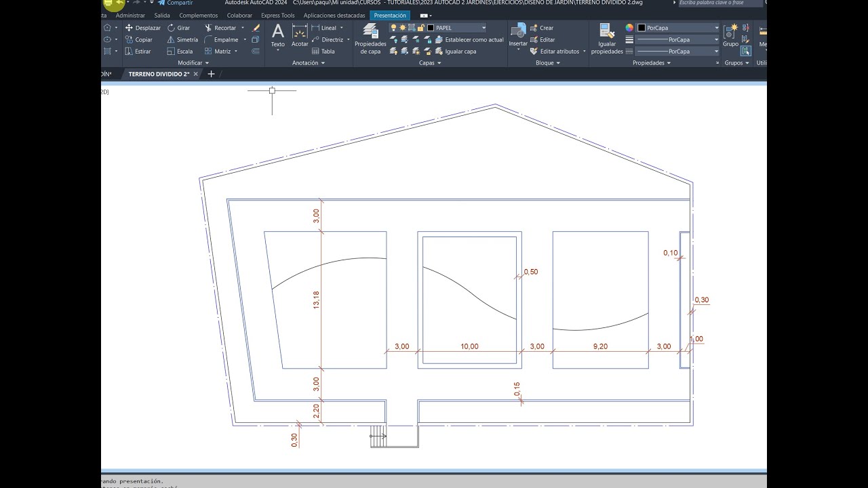Expand the Modificar panel
The width and height of the screenshot is (868, 488).
[193, 63]
